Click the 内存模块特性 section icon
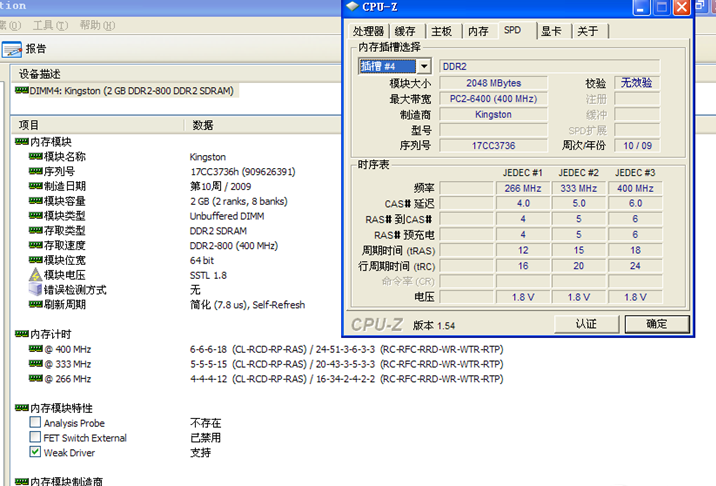716x486 pixels. pyautogui.click(x=21, y=408)
